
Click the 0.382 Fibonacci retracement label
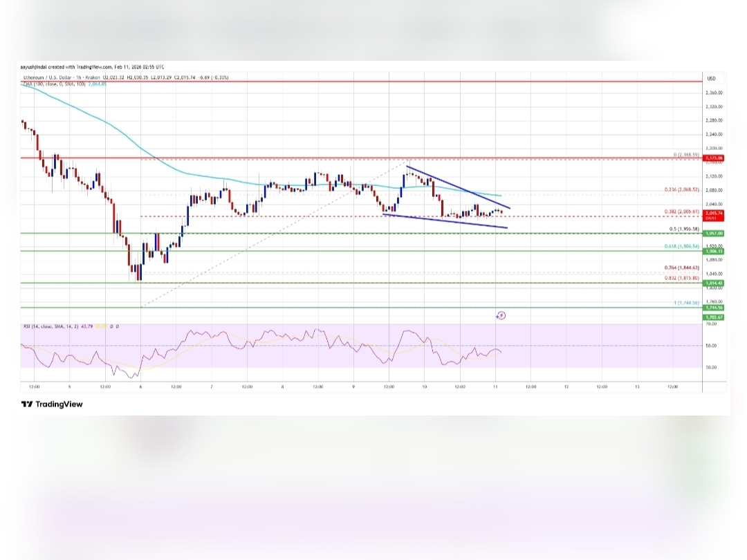pyautogui.click(x=682, y=212)
